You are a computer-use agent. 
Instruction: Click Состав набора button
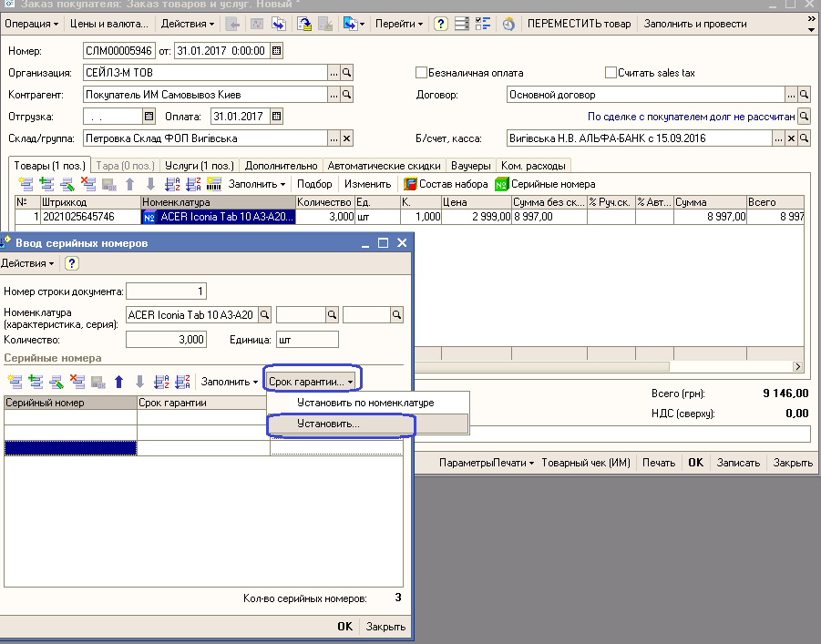pyautogui.click(x=446, y=184)
